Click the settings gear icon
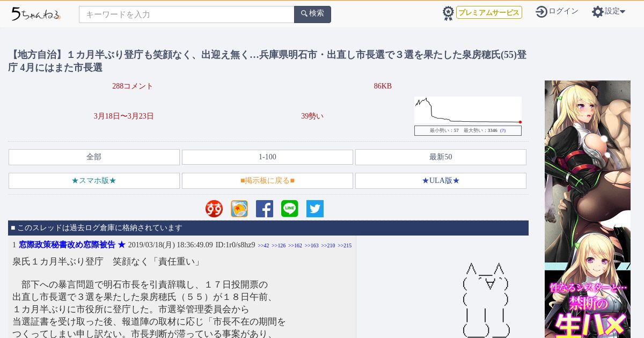 point(598,12)
